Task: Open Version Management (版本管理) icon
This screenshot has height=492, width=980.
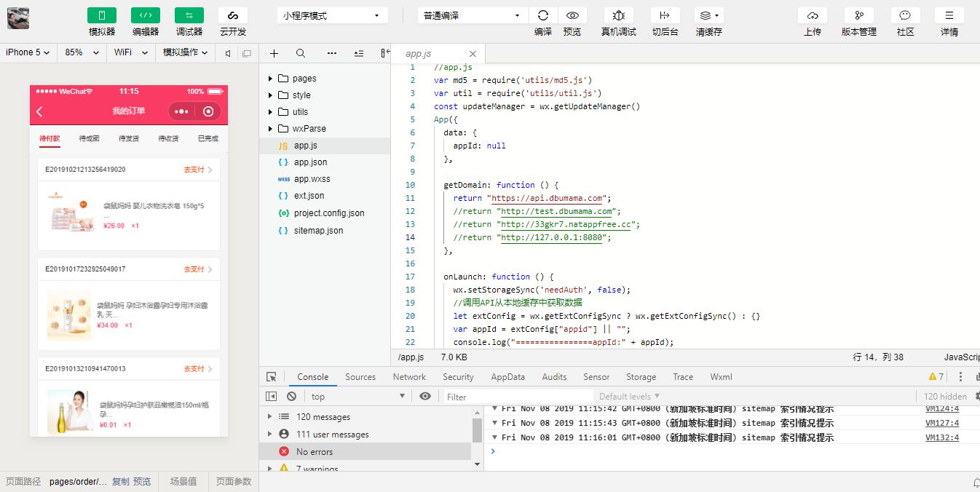Action: pos(858,15)
